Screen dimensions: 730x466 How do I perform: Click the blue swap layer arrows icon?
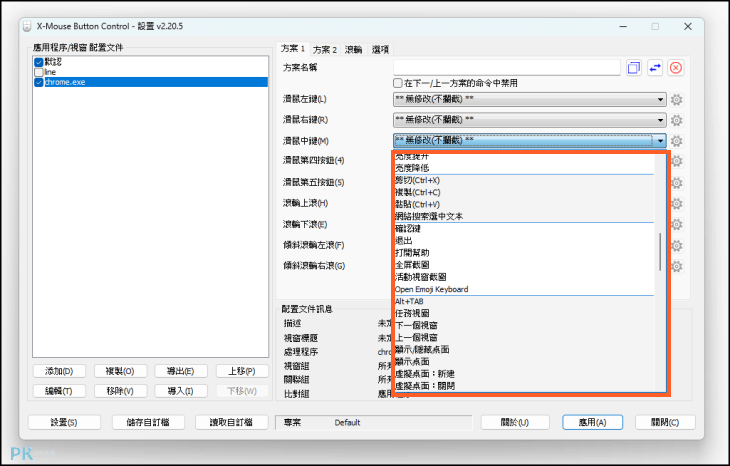tap(655, 68)
